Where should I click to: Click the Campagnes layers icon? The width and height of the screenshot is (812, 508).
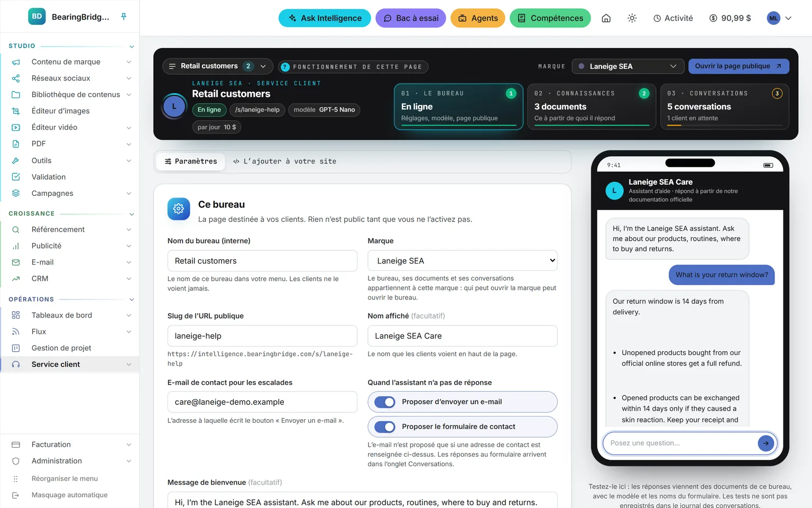coord(16,193)
